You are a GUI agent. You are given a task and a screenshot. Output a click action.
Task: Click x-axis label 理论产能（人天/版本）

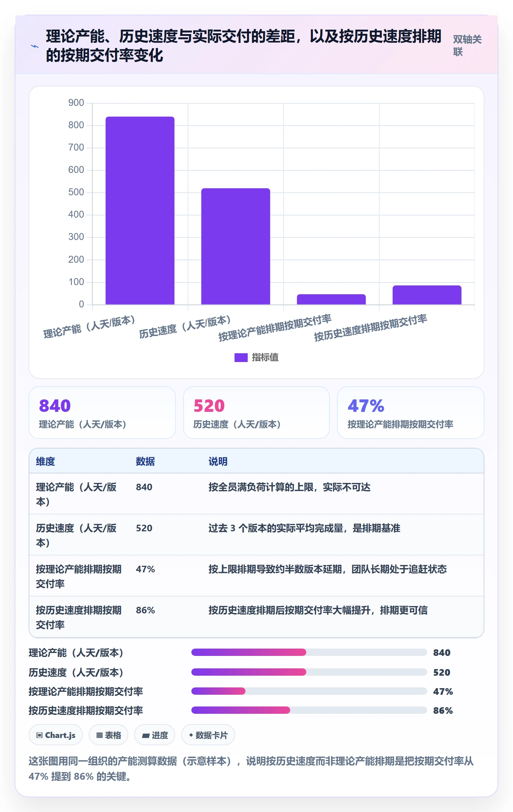click(89, 326)
